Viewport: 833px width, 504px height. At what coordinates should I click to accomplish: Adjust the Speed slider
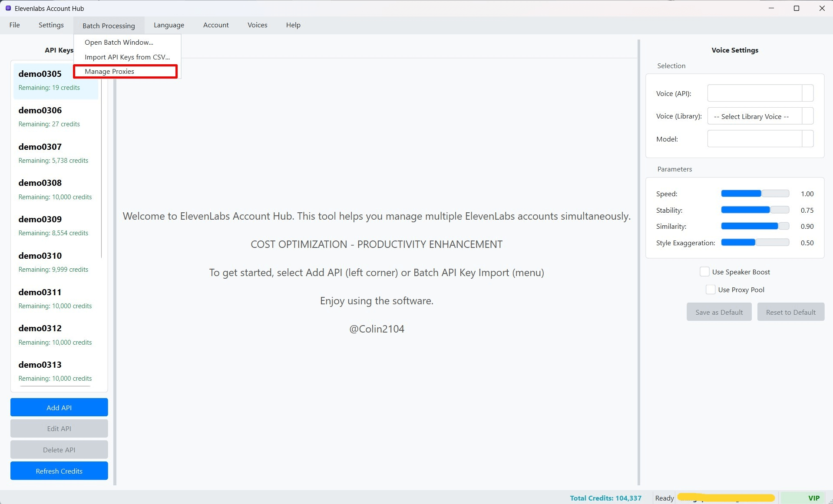(755, 194)
